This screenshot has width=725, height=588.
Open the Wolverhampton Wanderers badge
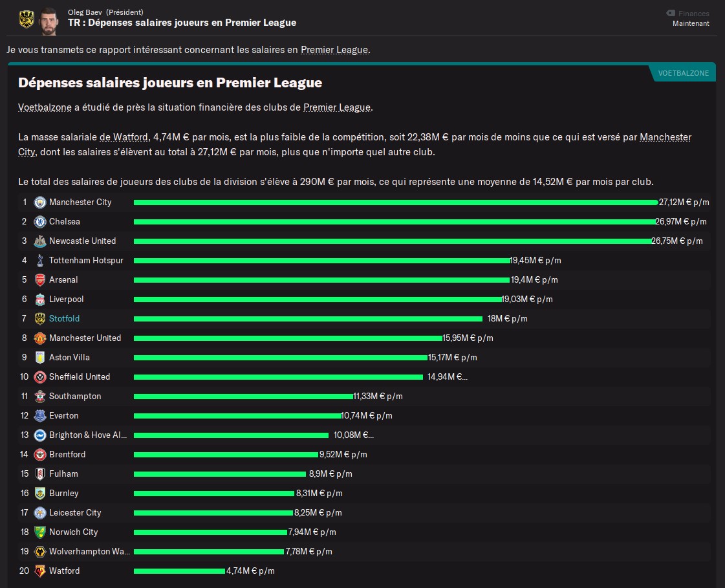tap(40, 552)
